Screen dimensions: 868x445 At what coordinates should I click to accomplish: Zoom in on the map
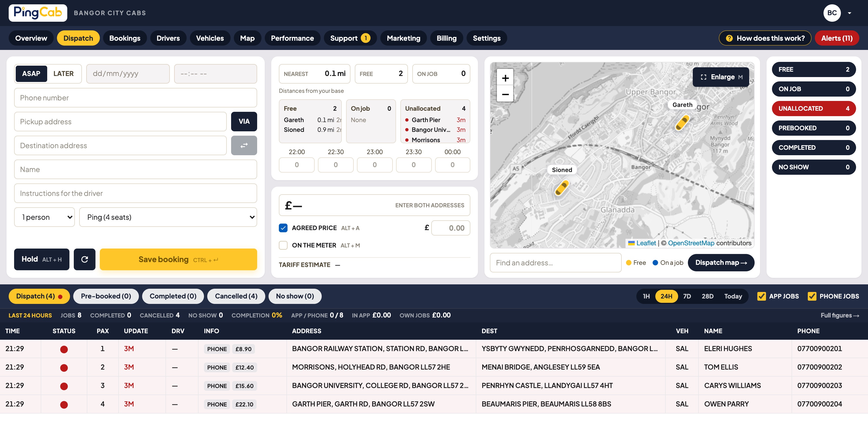pos(505,78)
